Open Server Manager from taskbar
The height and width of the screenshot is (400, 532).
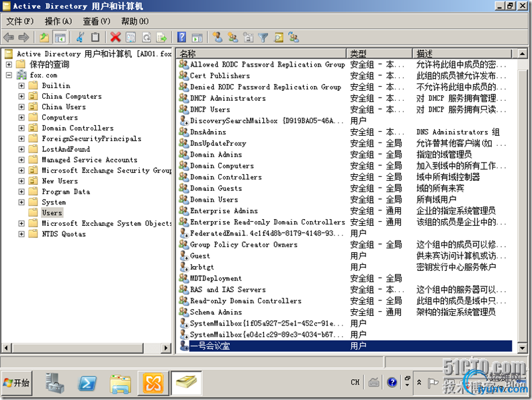[54, 383]
